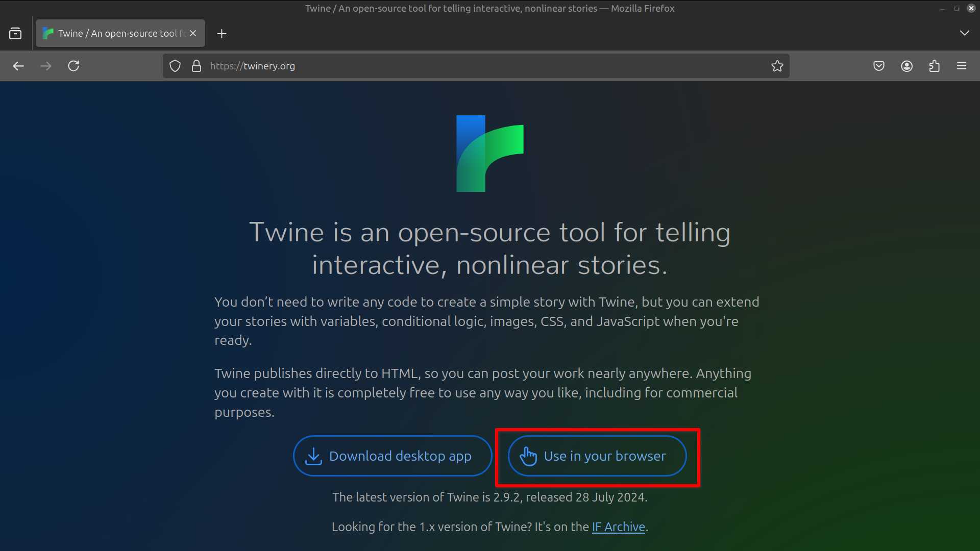
Task: Click the IF Archive link
Action: pyautogui.click(x=617, y=527)
